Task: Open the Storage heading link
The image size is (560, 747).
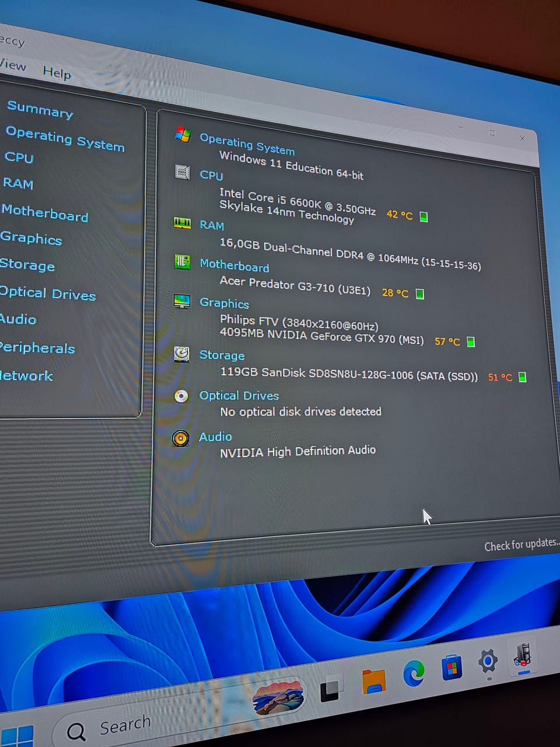Action: (222, 355)
